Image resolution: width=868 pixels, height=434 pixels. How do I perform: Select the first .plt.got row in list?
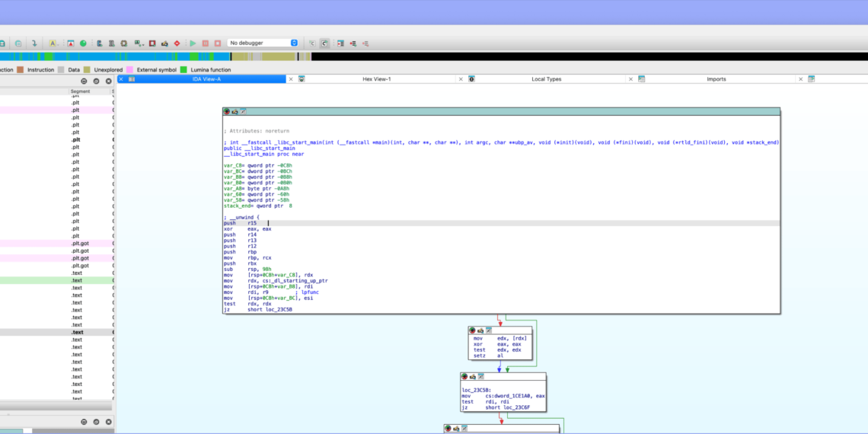point(79,244)
